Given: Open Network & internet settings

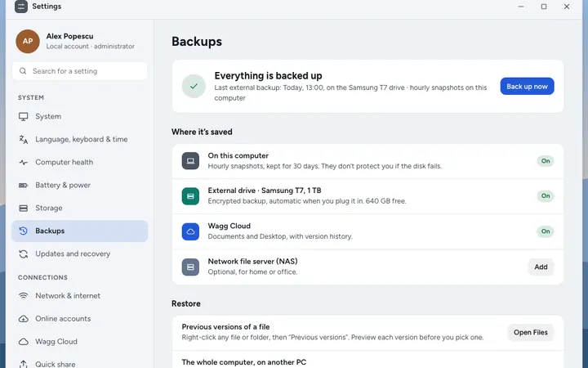Looking at the screenshot, I should [x=79, y=296].
